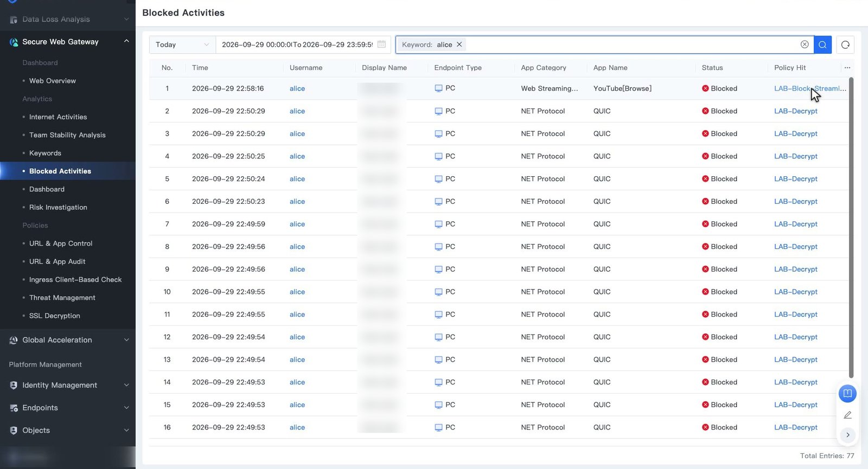The height and width of the screenshot is (469, 868).
Task: Click the Time column header
Action: coord(200,68)
